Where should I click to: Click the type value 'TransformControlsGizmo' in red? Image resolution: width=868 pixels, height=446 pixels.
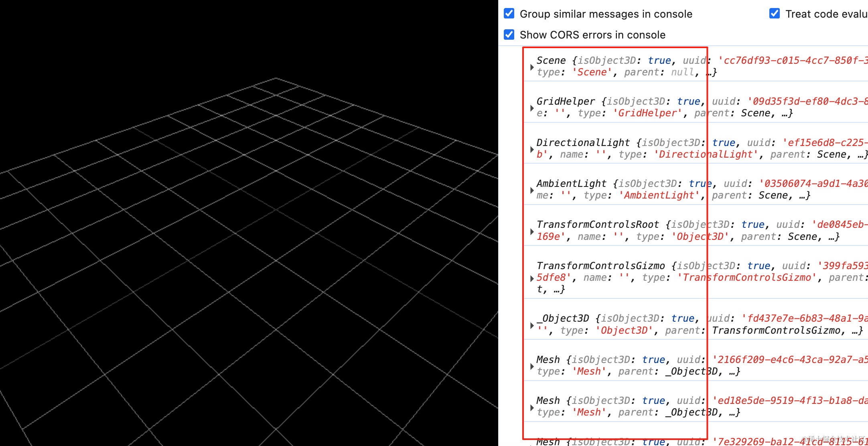point(746,278)
